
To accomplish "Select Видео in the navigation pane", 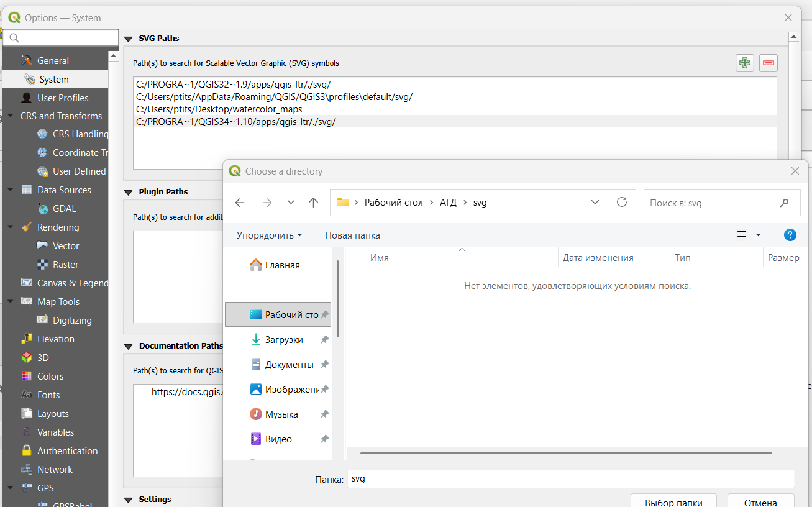I will click(278, 439).
